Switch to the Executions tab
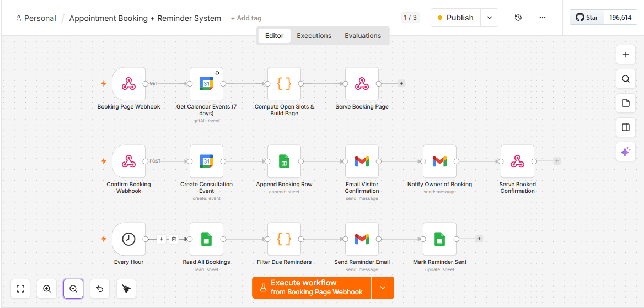Viewport: 644px width, 308px height. click(x=314, y=36)
